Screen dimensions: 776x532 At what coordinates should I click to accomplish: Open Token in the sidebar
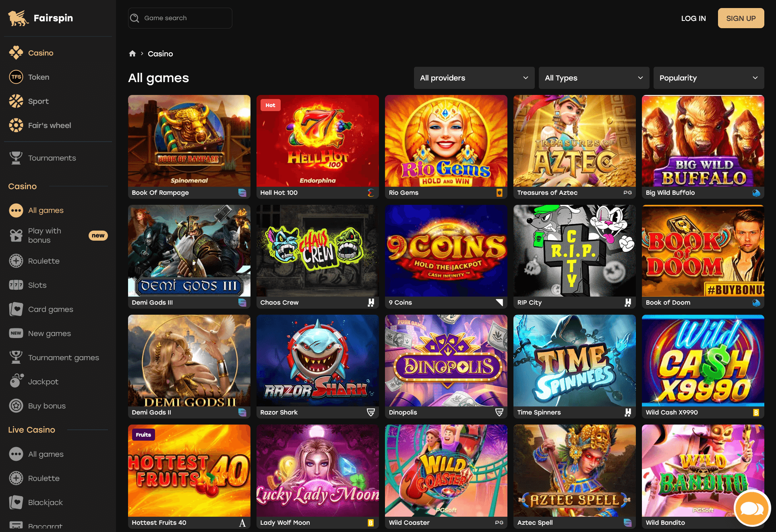[39, 77]
